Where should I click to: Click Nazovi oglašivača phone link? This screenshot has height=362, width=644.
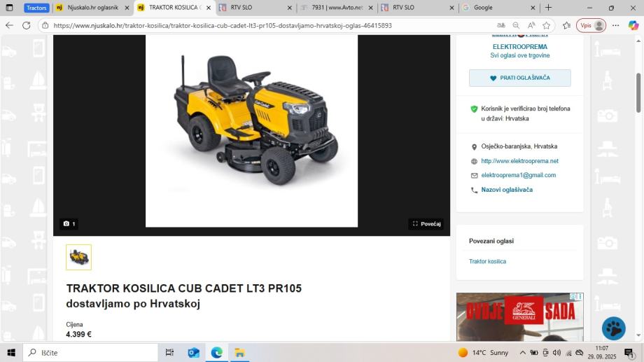tap(507, 190)
